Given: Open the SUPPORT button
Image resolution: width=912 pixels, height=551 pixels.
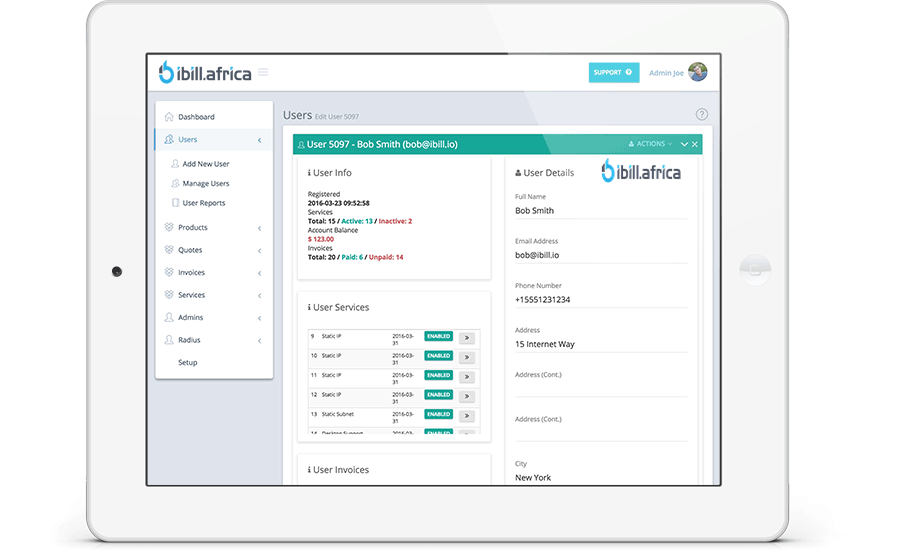Looking at the screenshot, I should (x=614, y=72).
